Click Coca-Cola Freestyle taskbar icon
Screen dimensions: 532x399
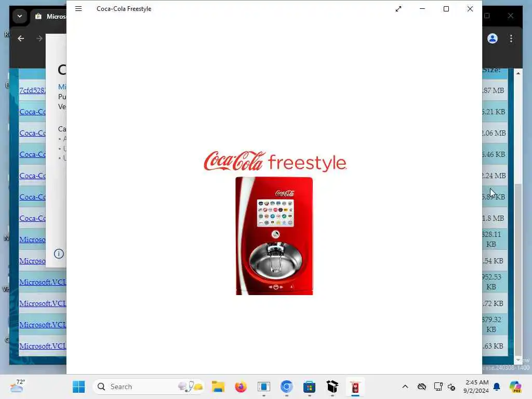point(355,387)
